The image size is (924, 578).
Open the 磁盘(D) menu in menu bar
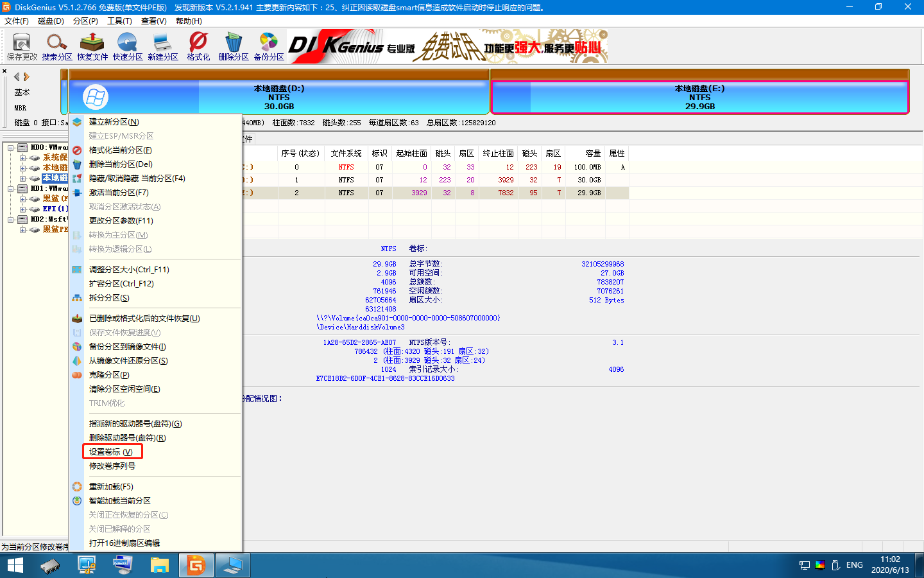click(51, 21)
